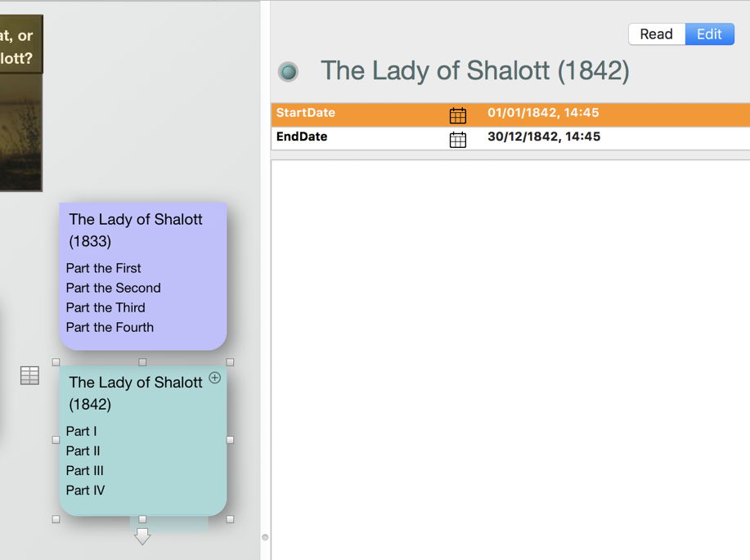The width and height of the screenshot is (750, 560).
Task: Open the StartDate calendar picker icon
Action: 458,115
